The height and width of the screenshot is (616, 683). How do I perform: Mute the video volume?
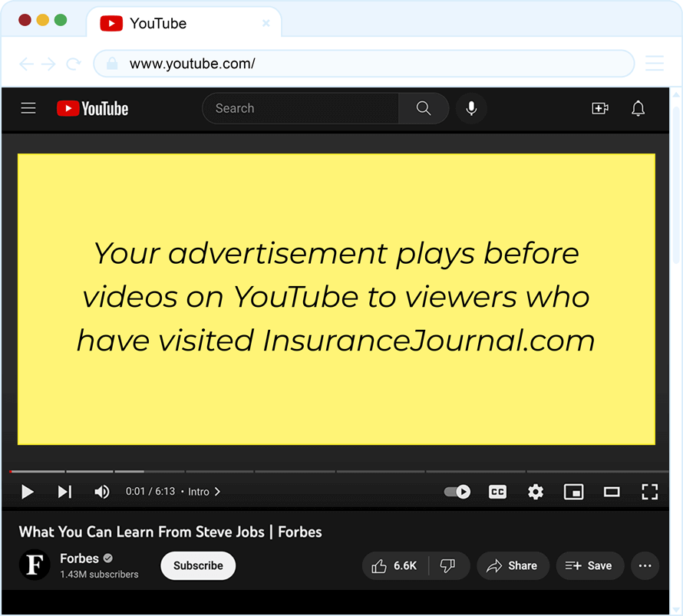101,492
